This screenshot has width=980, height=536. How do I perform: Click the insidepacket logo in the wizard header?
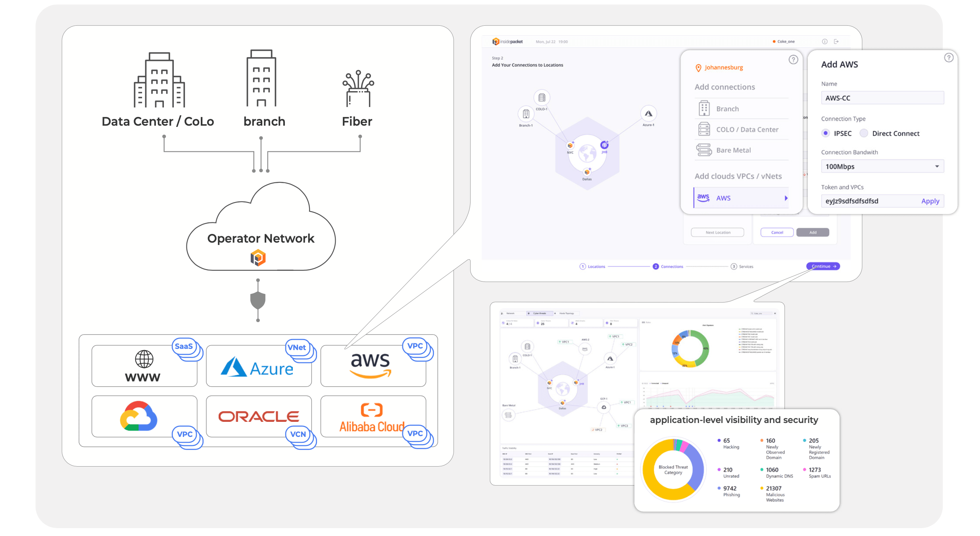(x=507, y=41)
